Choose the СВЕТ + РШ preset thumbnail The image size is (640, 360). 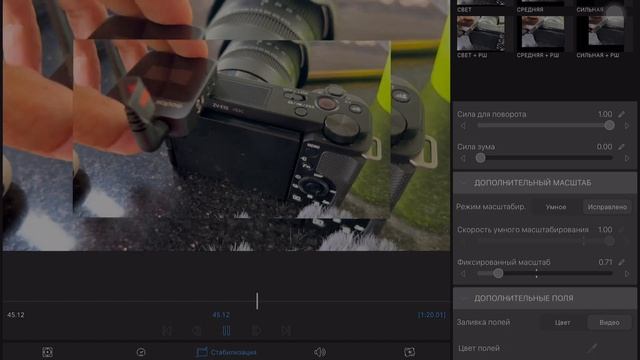point(481,33)
